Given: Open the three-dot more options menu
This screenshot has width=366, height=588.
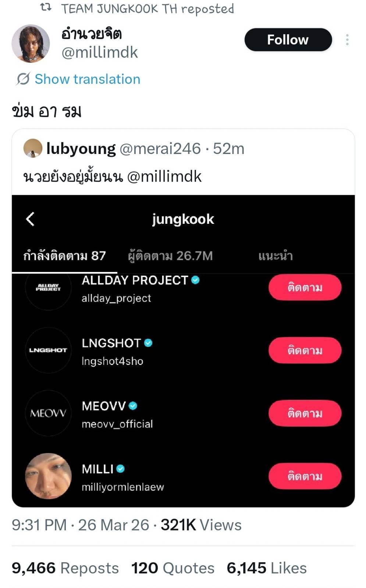Looking at the screenshot, I should coord(347,40).
